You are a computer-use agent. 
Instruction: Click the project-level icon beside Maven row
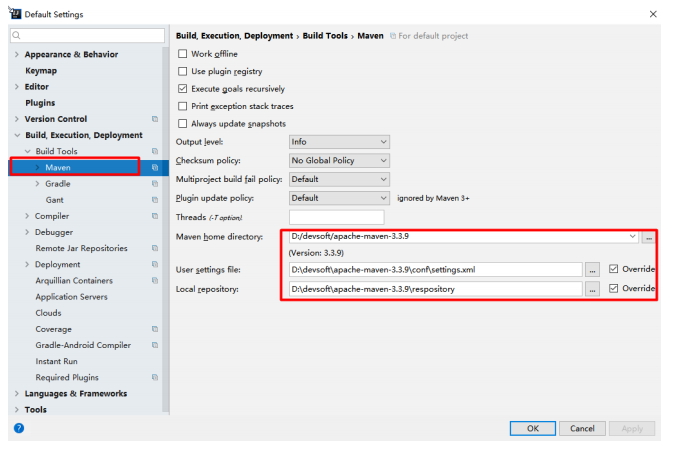click(155, 167)
